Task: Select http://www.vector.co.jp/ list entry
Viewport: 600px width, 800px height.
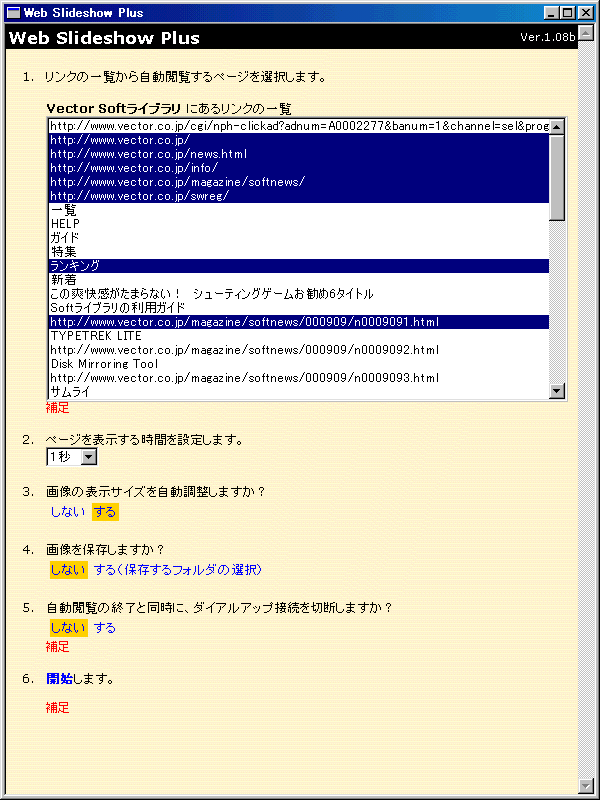Action: (299, 140)
